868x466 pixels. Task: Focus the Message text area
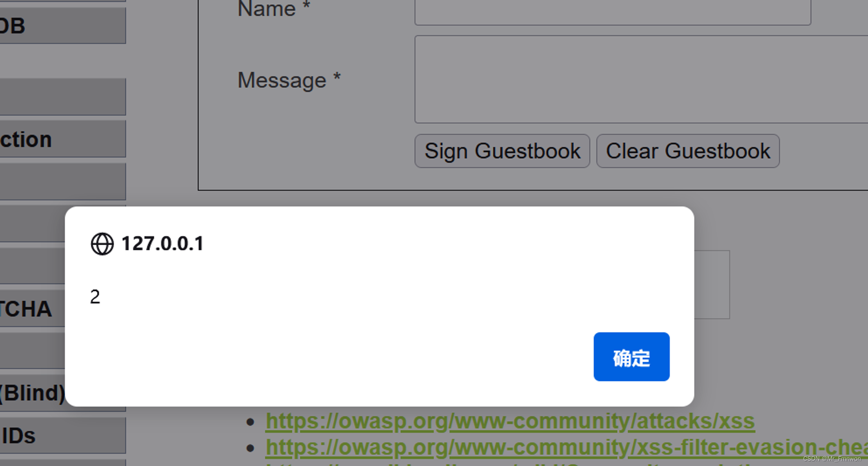[x=641, y=79]
